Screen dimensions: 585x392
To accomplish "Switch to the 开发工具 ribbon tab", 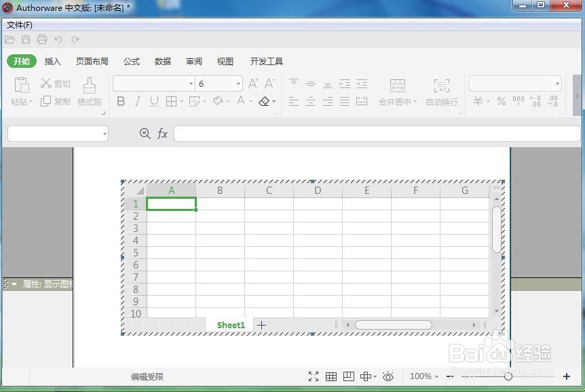I will coord(267,61).
